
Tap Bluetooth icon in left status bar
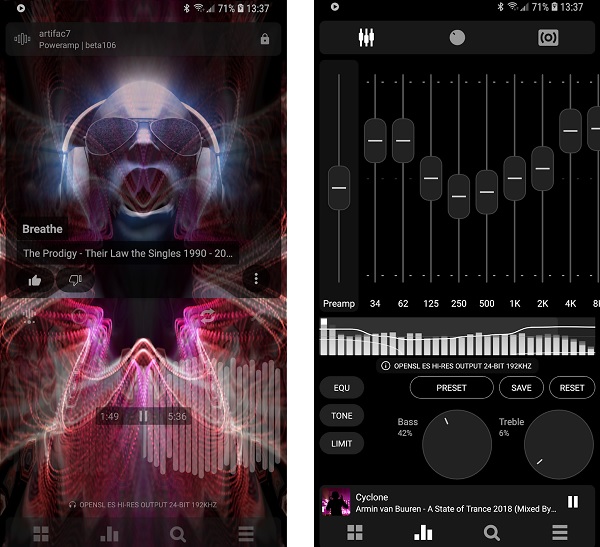pos(186,8)
